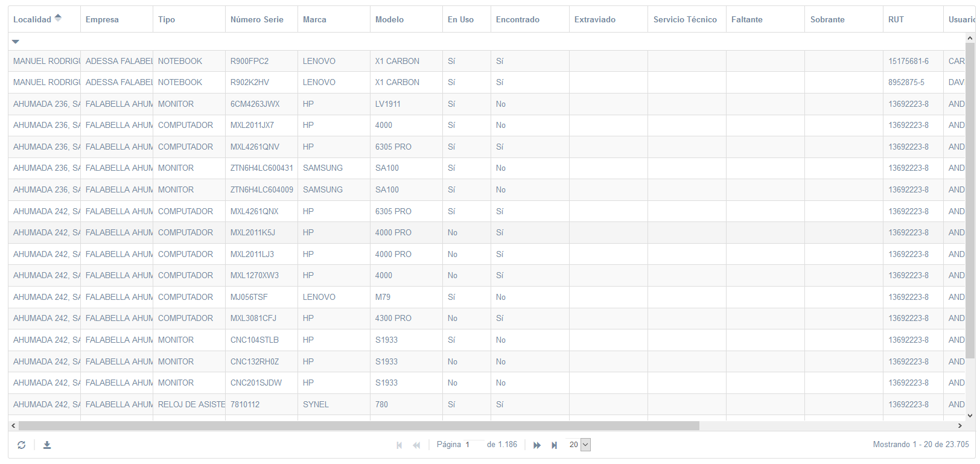Sort by Empresa column header
Viewport: 980px width, 464px height.
[x=116, y=19]
